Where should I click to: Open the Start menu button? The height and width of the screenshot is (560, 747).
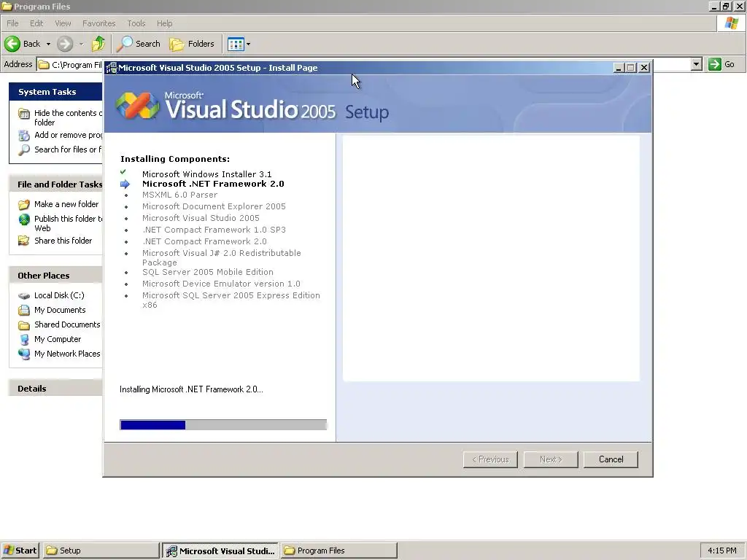(20, 550)
